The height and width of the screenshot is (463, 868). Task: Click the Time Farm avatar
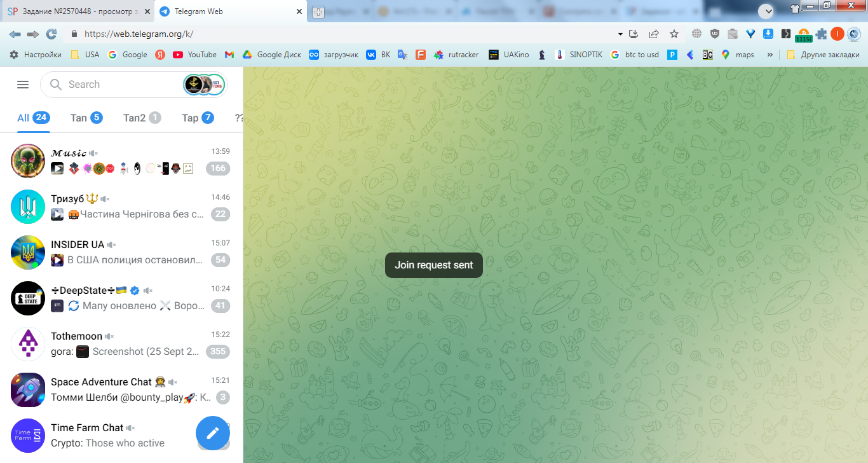pyautogui.click(x=28, y=435)
